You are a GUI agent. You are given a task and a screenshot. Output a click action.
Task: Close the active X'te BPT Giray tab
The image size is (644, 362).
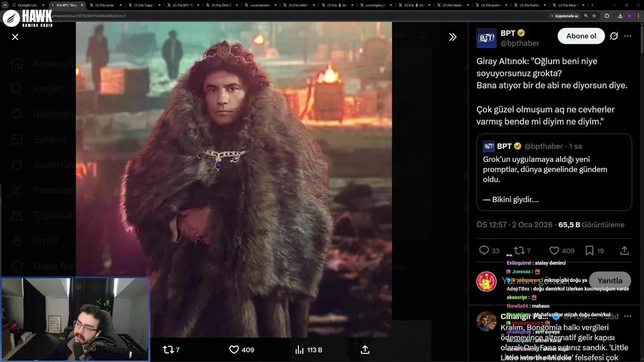click(82, 5)
